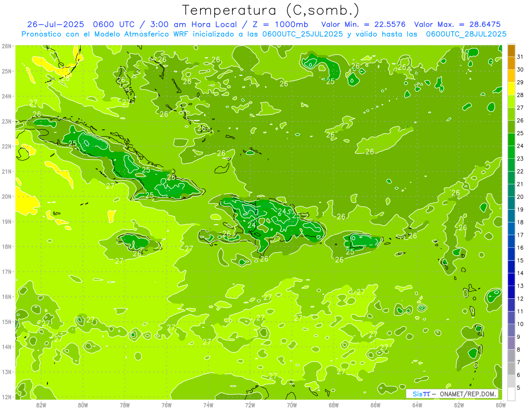
Task: Click the '31' label on color scale
Action: [x=520, y=57]
